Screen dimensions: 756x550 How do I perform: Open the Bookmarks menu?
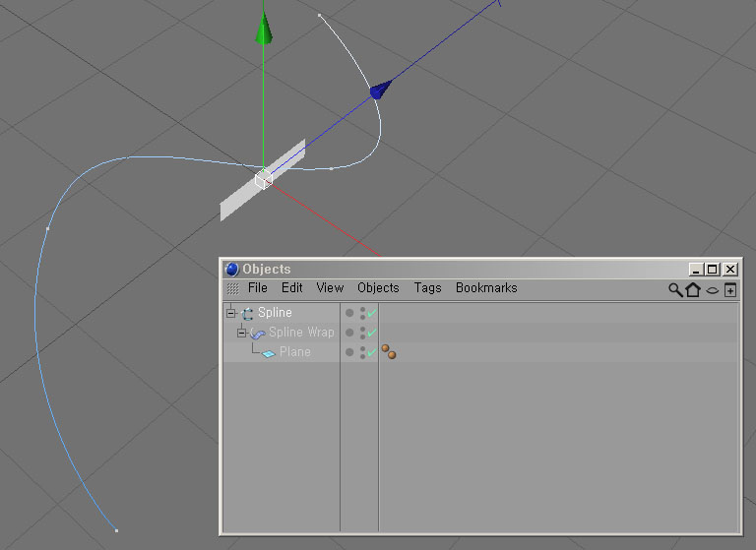tap(486, 287)
